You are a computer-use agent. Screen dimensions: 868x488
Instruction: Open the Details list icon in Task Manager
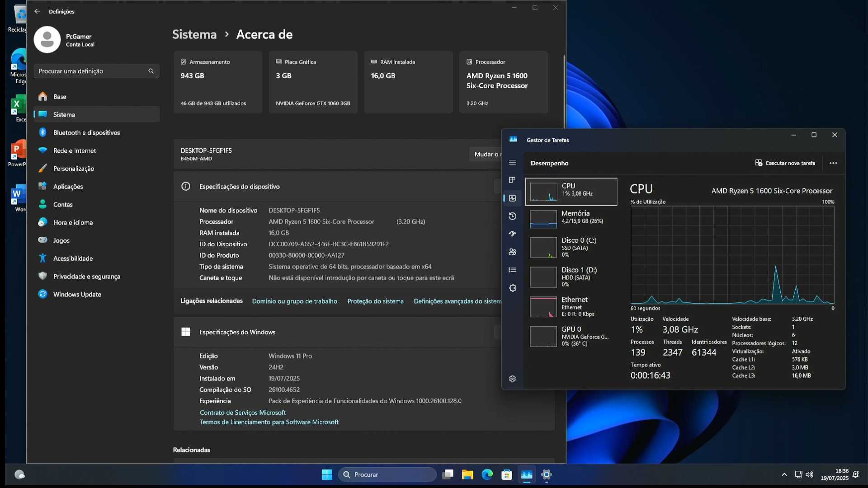512,270
